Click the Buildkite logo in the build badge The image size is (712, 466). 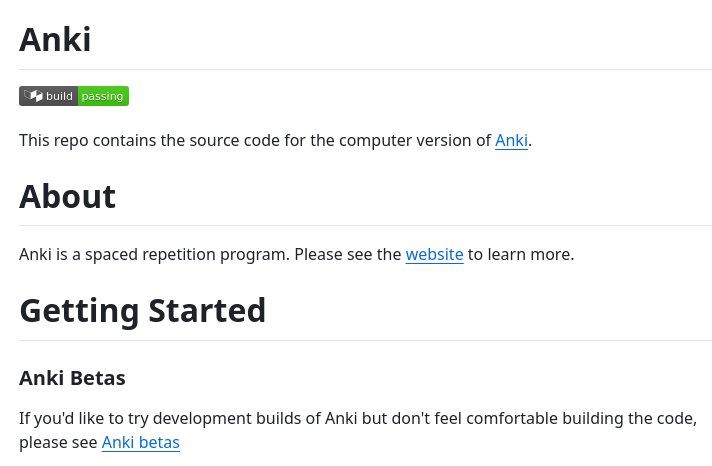click(x=33, y=96)
